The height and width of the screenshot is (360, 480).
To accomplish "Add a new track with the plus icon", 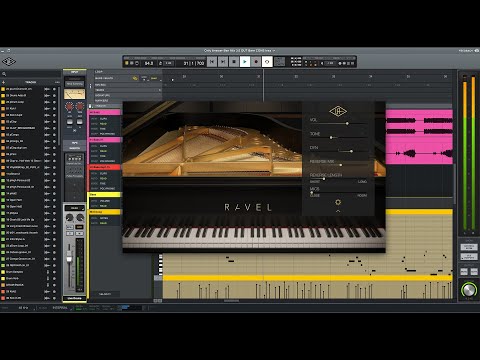I will click(4, 82).
